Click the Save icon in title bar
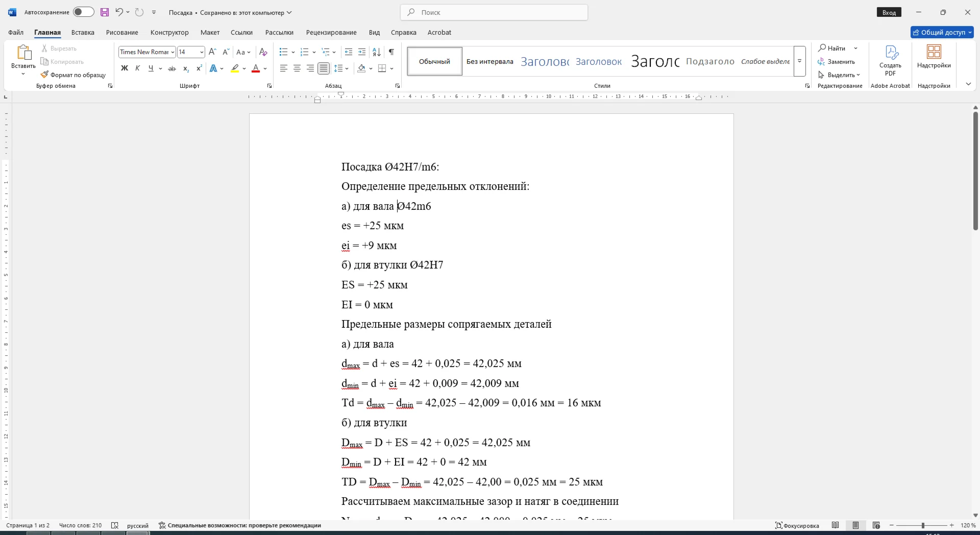 (x=105, y=12)
